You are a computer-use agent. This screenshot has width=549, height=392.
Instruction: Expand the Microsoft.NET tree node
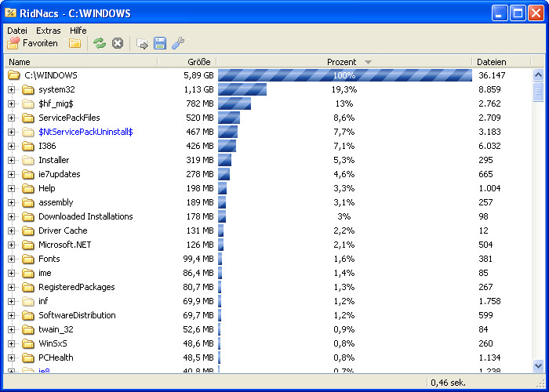[12, 245]
